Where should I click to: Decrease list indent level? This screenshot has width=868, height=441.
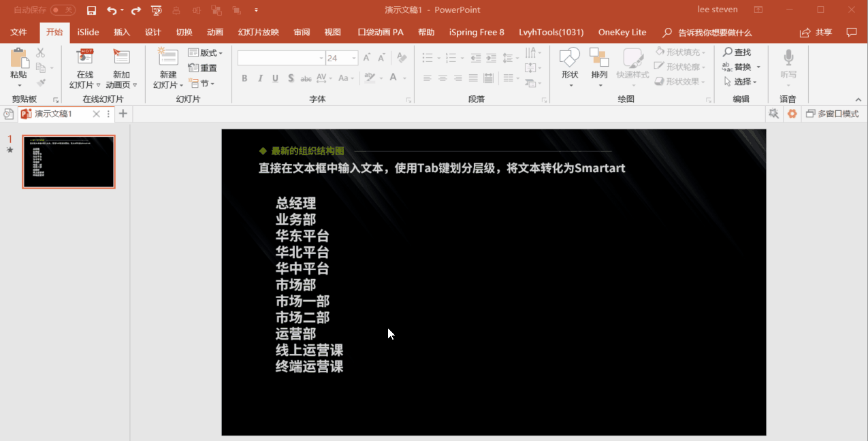(x=475, y=58)
